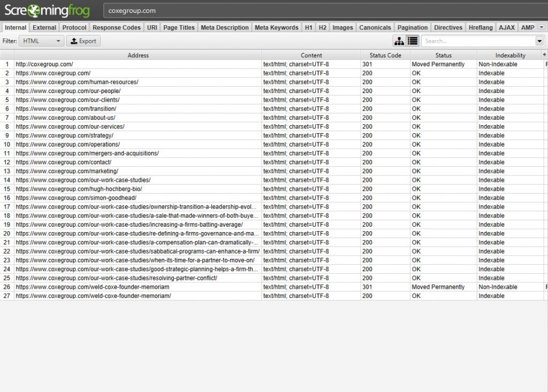Viewport: 548px width, 392px height.
Task: Click the Screaming Frog logo
Action: pyautogui.click(x=47, y=10)
